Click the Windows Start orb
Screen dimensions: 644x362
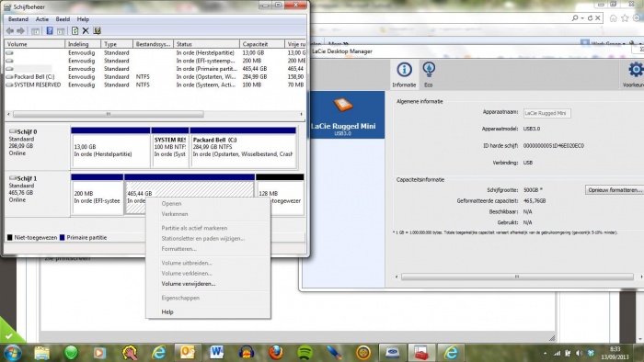click(12, 352)
